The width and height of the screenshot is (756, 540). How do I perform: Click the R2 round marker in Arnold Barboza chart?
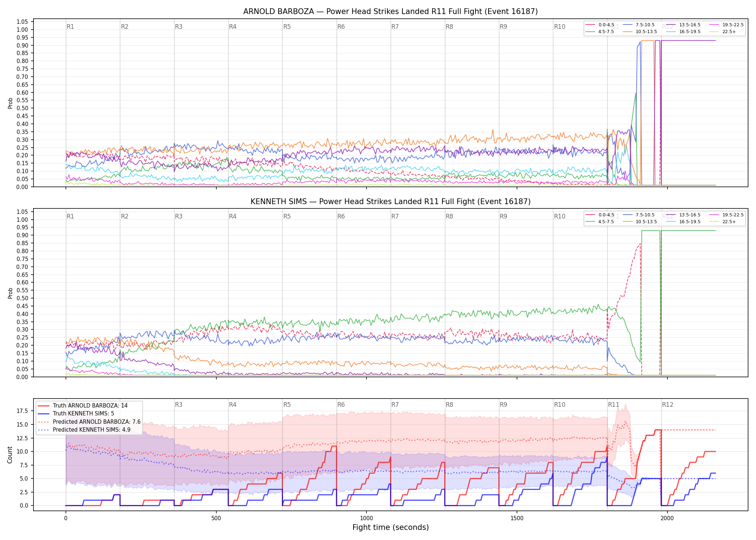125,27
